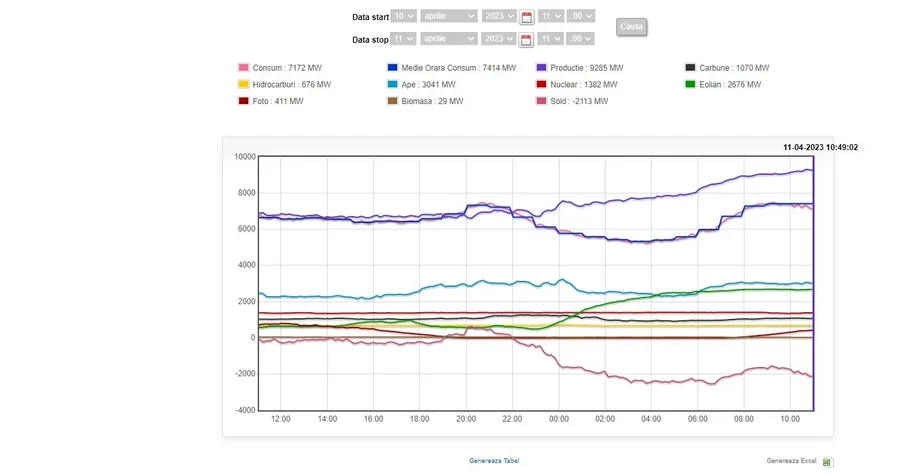The image size is (900, 475).
Task: Click the Cauta search button
Action: pos(631,27)
